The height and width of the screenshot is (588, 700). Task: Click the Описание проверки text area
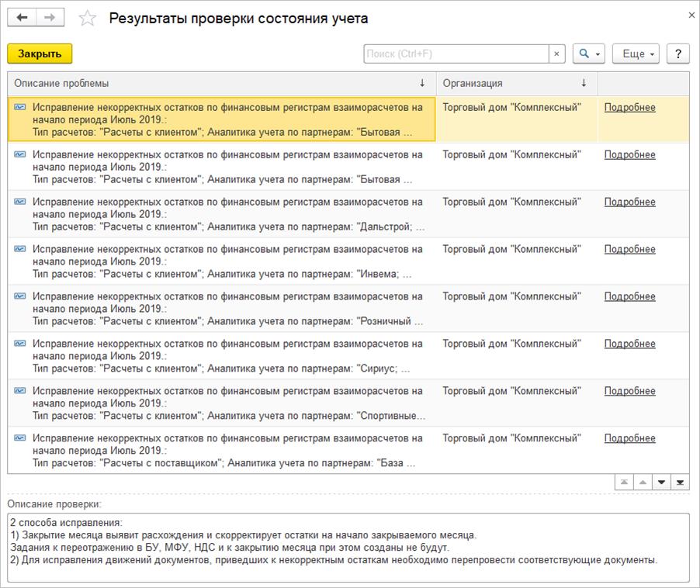point(348,548)
